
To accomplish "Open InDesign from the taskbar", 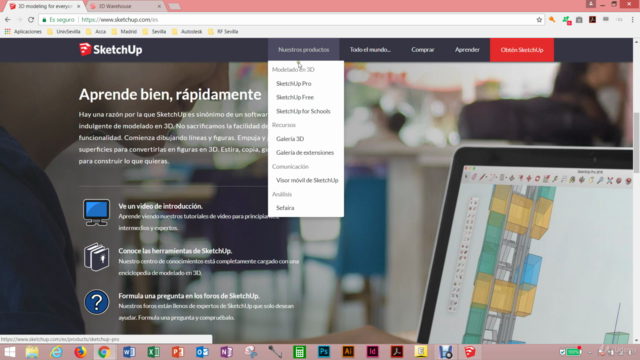I will pos(372,352).
